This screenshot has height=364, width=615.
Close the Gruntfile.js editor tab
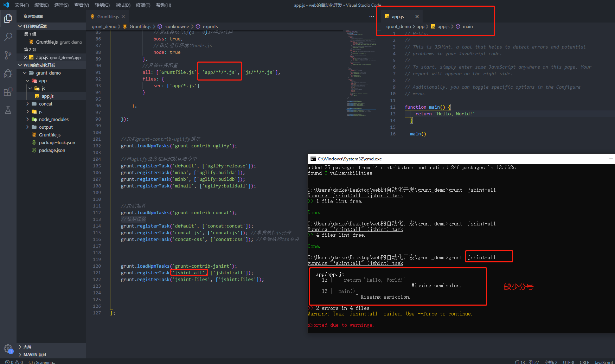[123, 17]
